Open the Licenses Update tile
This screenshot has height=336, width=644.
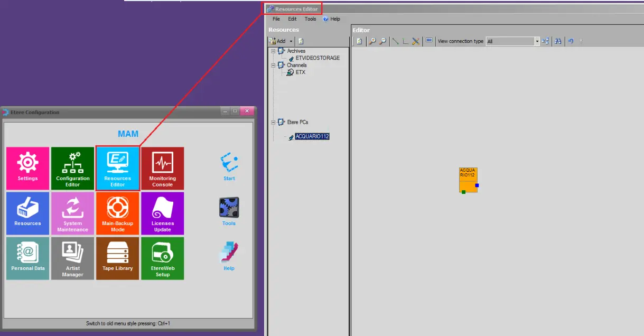(162, 213)
